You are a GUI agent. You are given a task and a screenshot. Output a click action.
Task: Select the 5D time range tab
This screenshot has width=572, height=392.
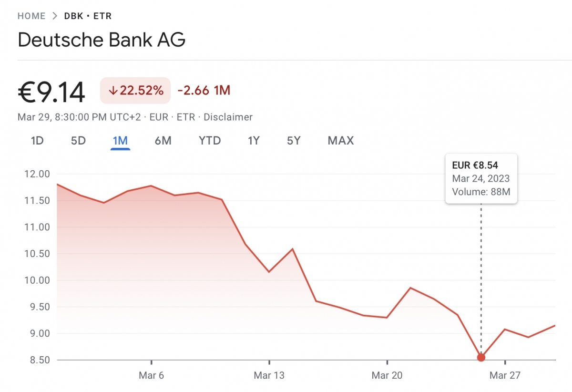coord(78,141)
